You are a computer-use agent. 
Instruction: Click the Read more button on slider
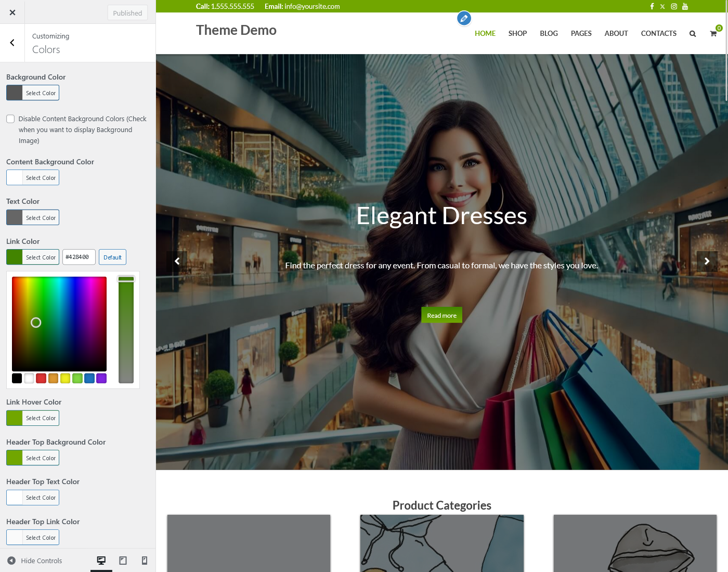pos(441,315)
